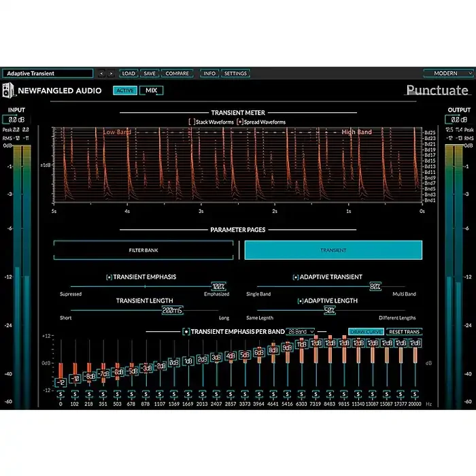Click the Bnd1 band label in meter
The image size is (476, 476).
(x=430, y=201)
